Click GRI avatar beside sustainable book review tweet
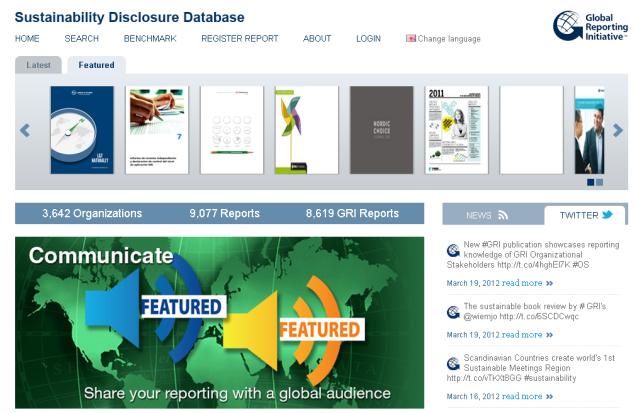This screenshot has width=637, height=413. (453, 312)
